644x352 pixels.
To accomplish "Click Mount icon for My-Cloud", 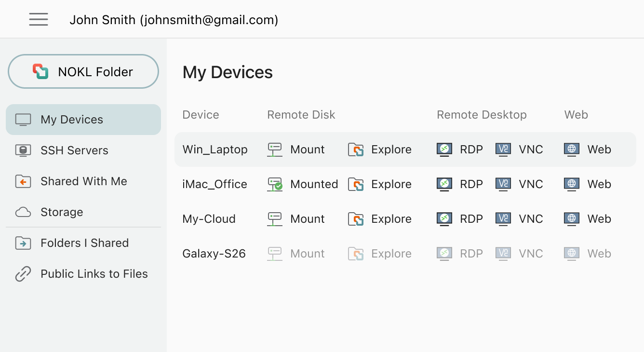I will click(x=275, y=219).
